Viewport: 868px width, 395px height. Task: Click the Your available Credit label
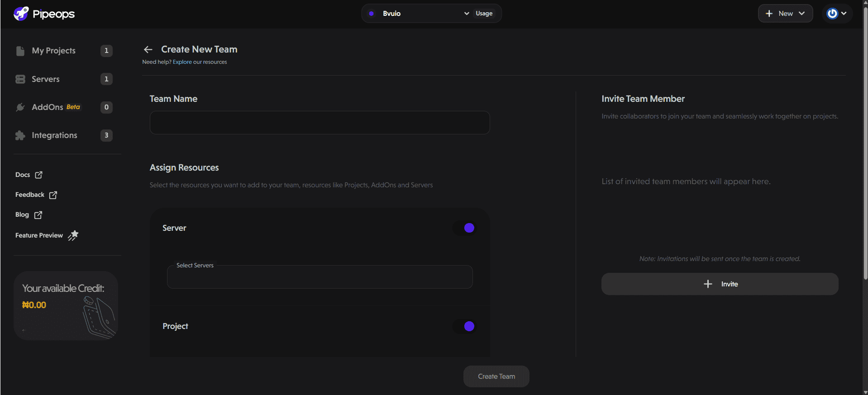tap(63, 288)
